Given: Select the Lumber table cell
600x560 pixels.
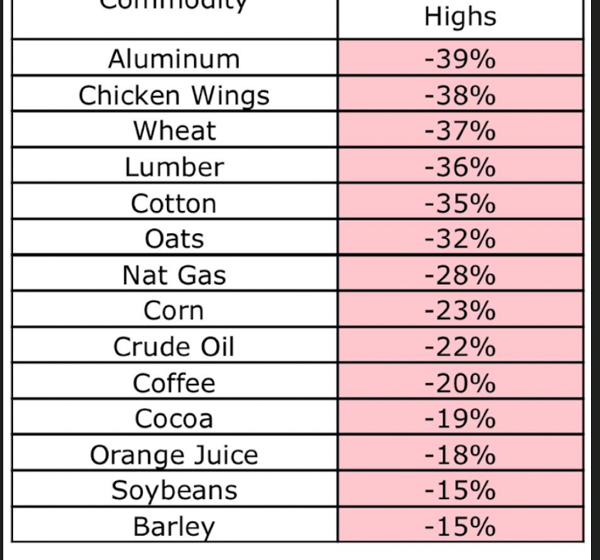Looking at the screenshot, I should point(174,166).
